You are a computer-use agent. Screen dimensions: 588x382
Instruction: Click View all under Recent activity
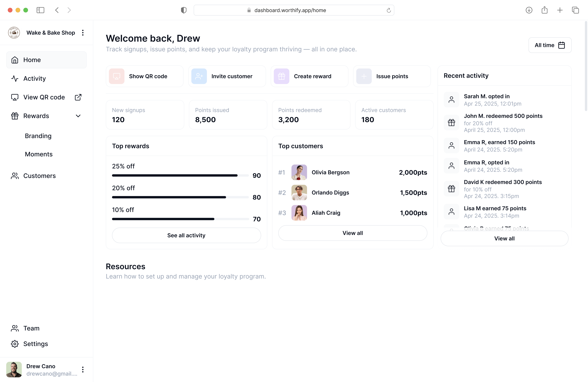point(504,238)
